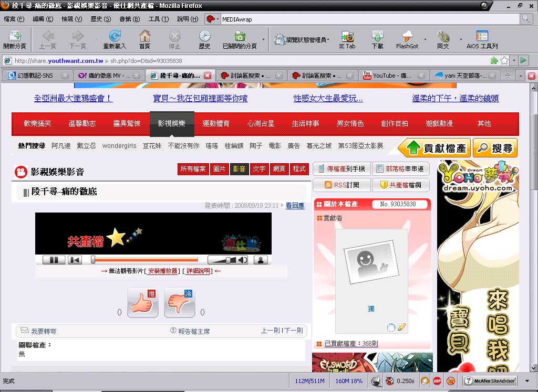Click the 安裝播放器 link
Viewport: 538px width, 392px height.
163,271
